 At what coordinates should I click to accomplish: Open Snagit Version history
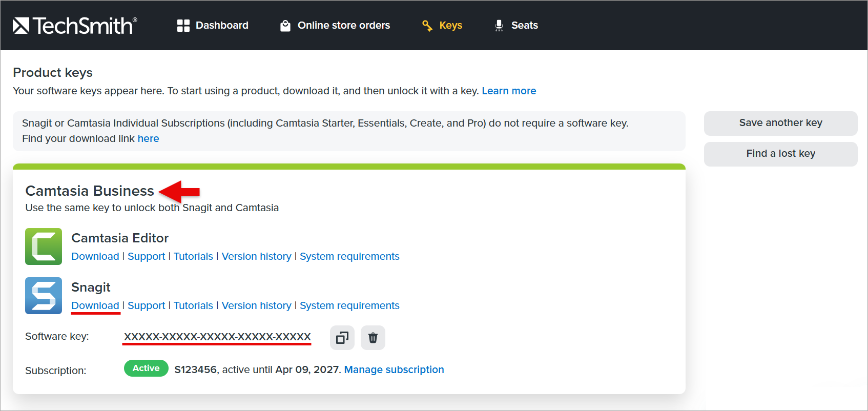click(x=256, y=305)
